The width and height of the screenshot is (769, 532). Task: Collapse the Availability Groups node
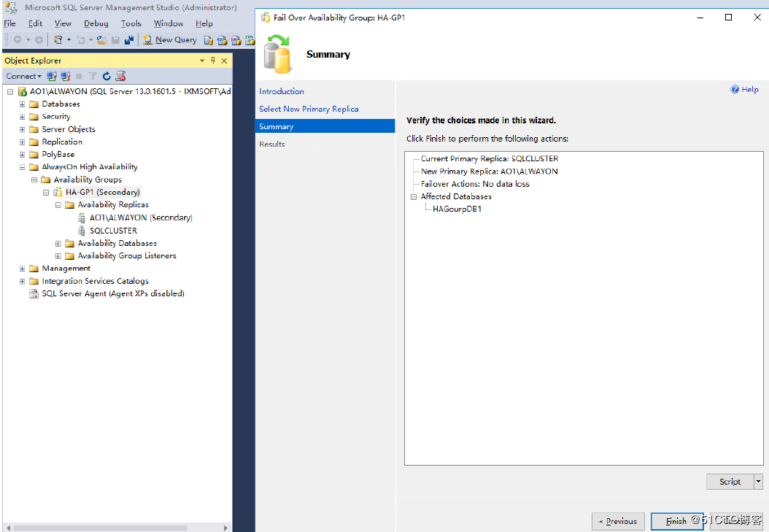coord(34,180)
